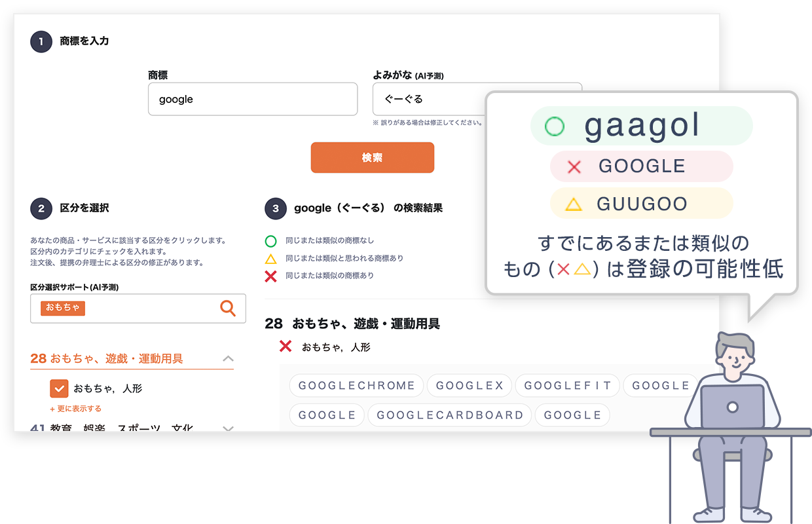The height and width of the screenshot is (524, 812).
Task: Click the green circle icon next to gaagol
Action: (555, 126)
